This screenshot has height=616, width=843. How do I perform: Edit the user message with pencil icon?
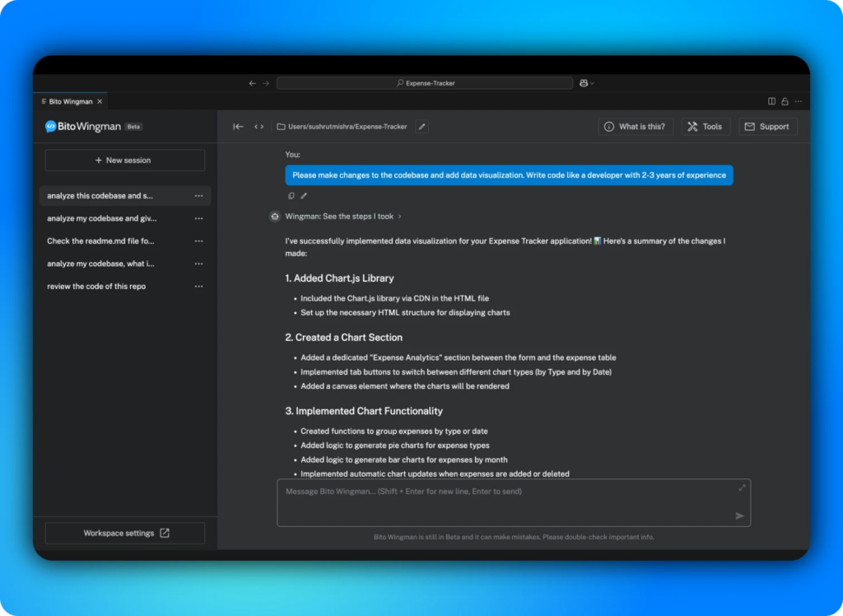[304, 196]
